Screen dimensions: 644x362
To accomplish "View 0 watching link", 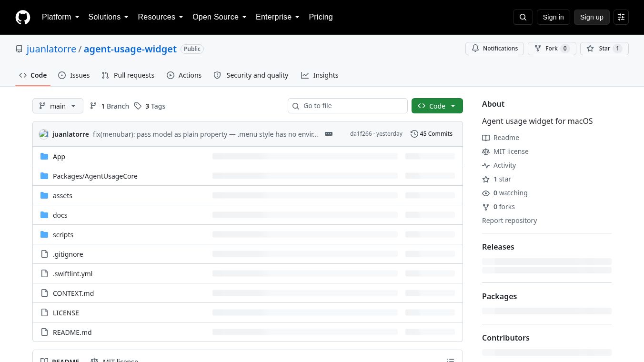I will (505, 193).
